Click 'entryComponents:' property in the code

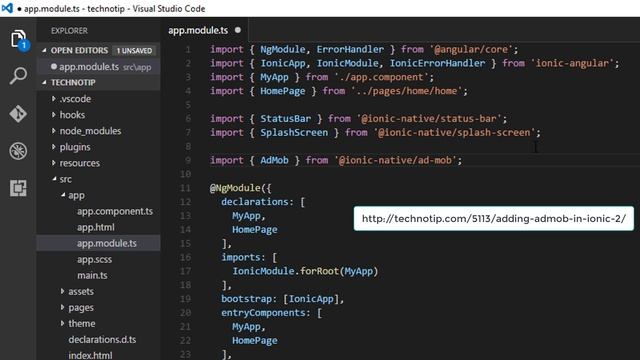pyautogui.click(x=266, y=313)
